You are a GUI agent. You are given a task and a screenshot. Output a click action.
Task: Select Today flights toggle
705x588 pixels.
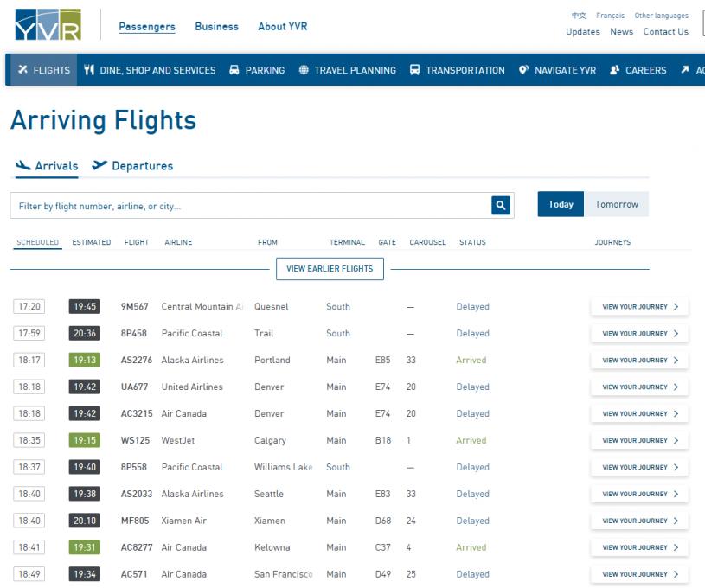561,204
